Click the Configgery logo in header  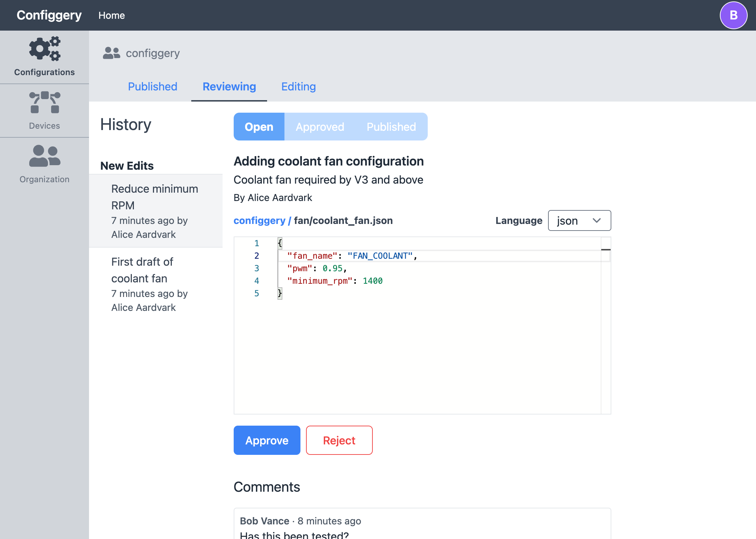tap(49, 15)
